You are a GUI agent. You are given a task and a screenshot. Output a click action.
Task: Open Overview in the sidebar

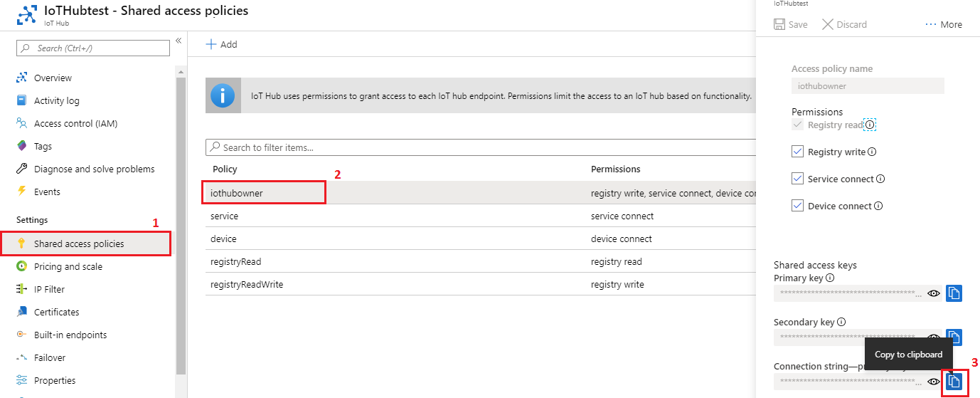pyautogui.click(x=53, y=78)
